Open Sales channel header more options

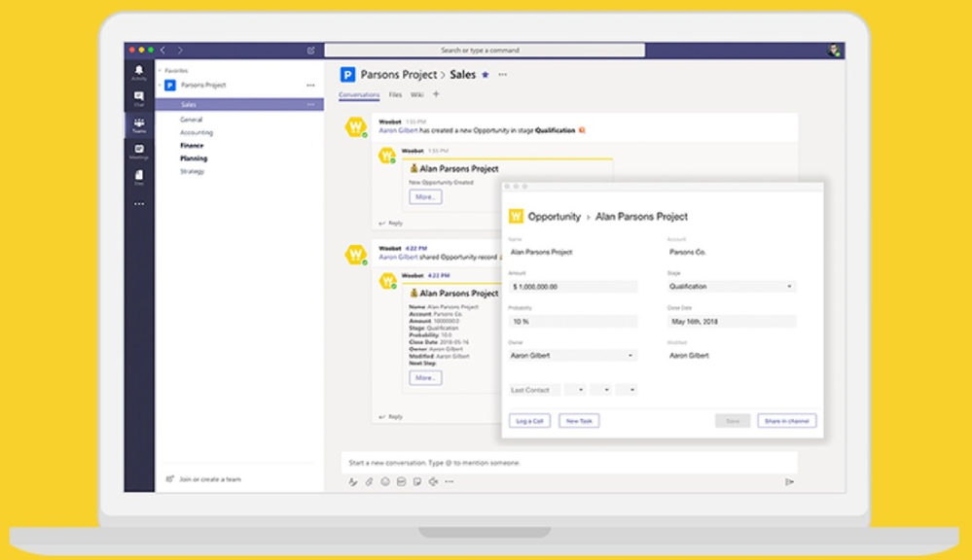click(x=503, y=75)
